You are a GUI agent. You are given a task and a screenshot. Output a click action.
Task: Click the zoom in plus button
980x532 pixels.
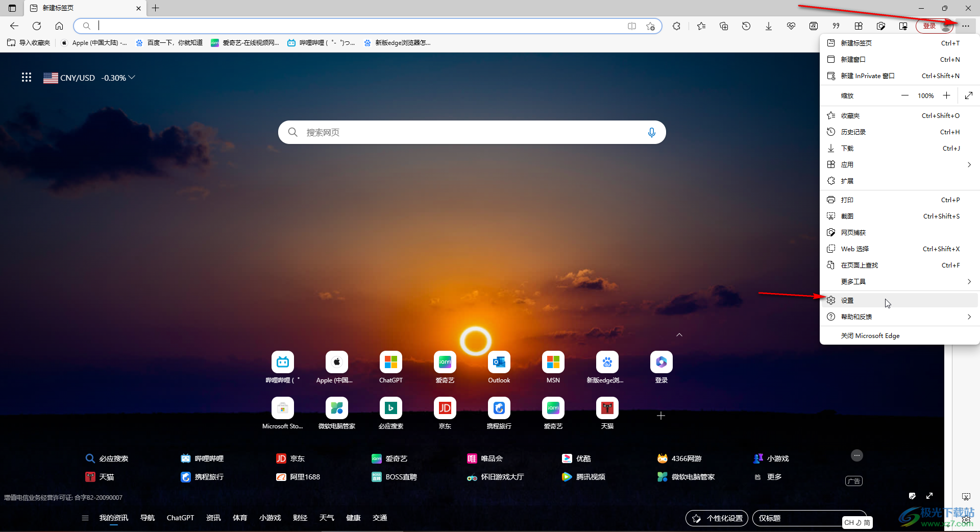(x=946, y=95)
